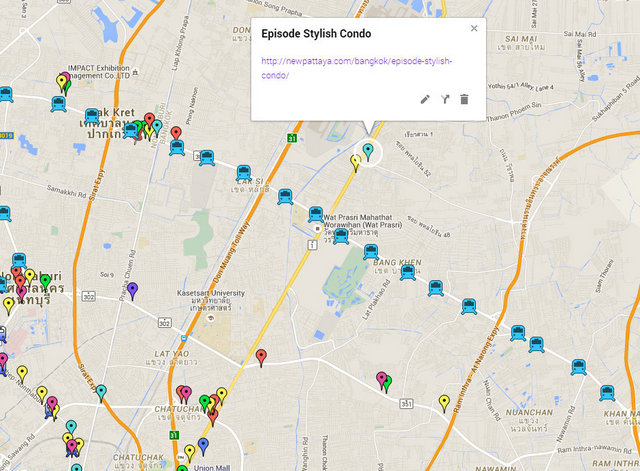Click the pink marker south of Lat Plakhao Rd
The height and width of the screenshot is (471, 640).
(x=381, y=380)
